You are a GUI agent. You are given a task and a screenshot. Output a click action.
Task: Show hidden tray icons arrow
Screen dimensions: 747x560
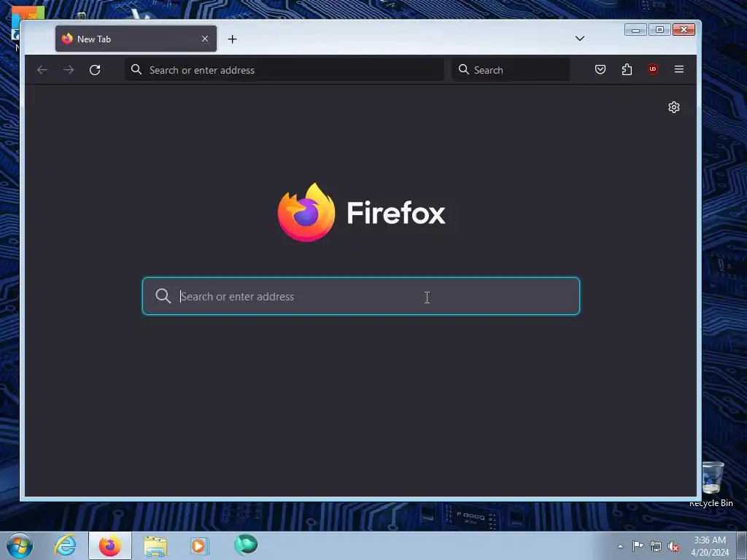click(x=620, y=546)
